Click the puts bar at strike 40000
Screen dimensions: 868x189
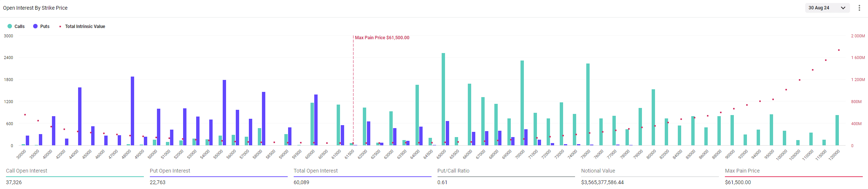53,131
